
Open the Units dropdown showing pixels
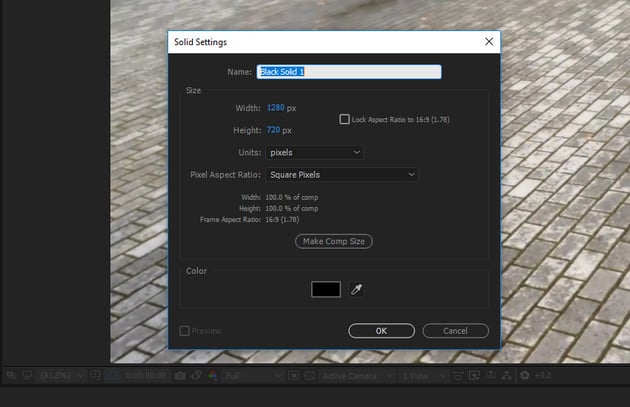(x=315, y=153)
